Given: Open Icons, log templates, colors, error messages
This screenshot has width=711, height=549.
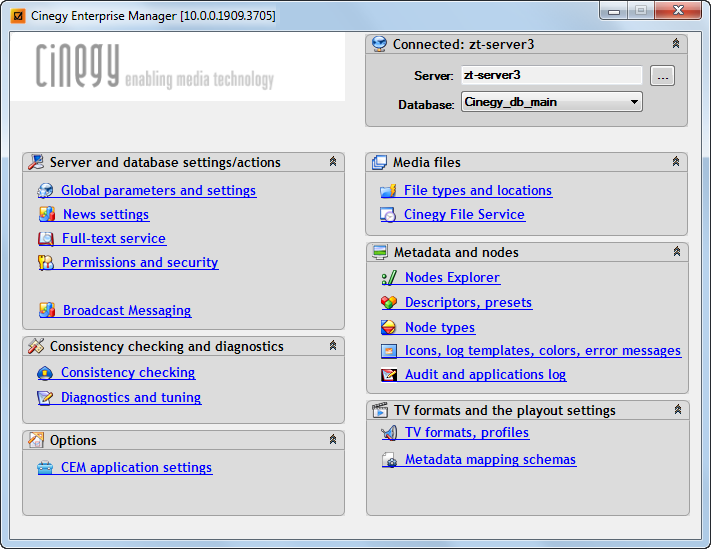Looking at the screenshot, I should pos(543,350).
